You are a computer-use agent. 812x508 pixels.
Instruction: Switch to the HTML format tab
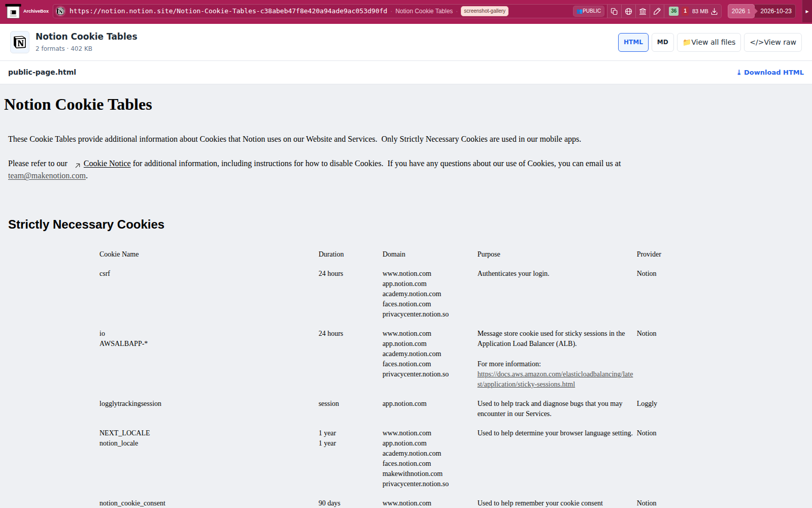(633, 42)
